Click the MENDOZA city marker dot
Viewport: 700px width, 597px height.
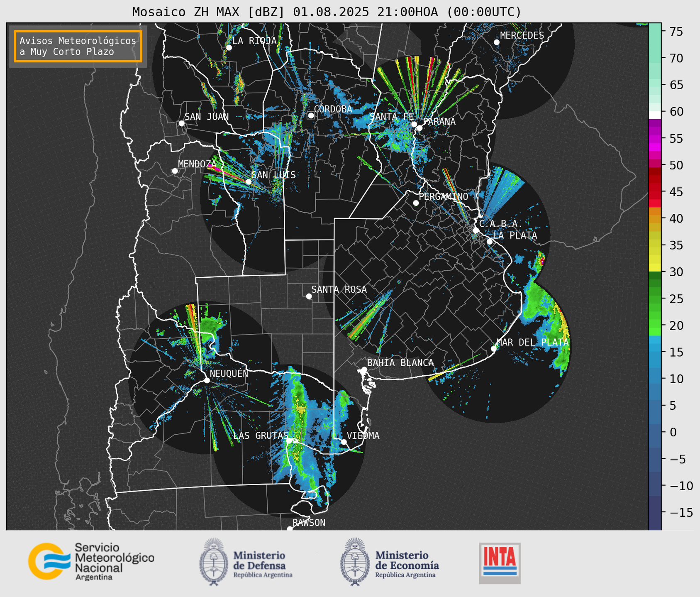(175, 171)
